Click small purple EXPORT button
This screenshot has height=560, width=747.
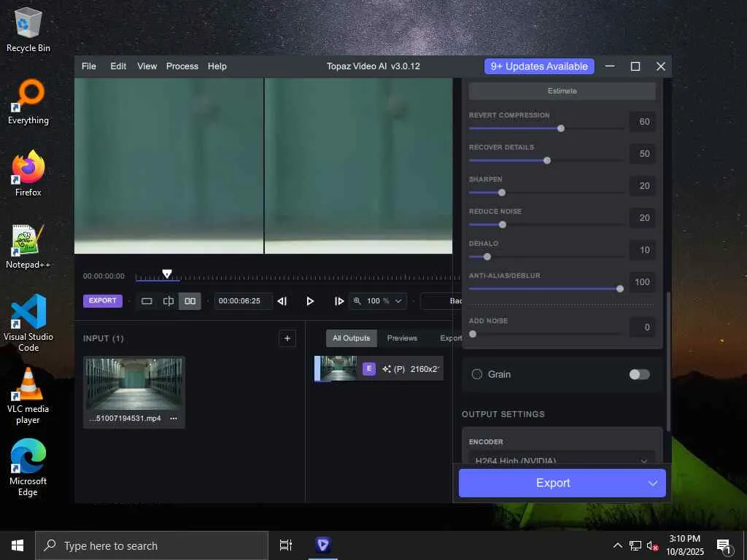(102, 300)
